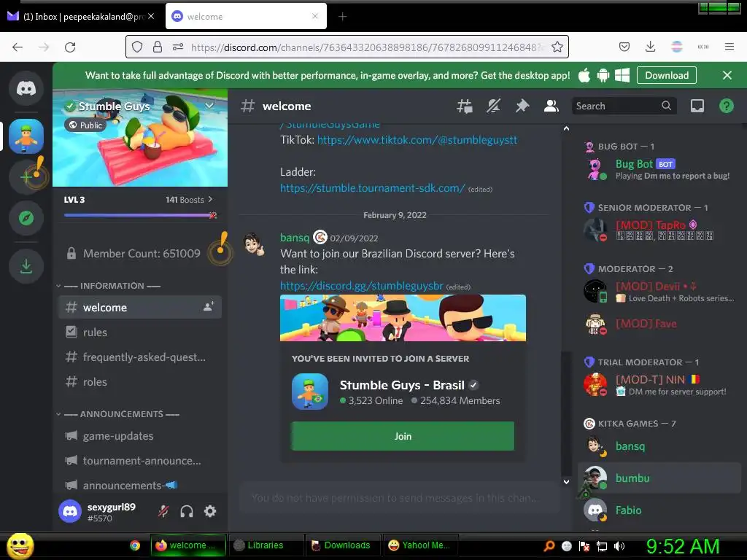Click Join button for Stumble Guys Brasil
Image resolution: width=747 pixels, height=560 pixels.
tap(403, 436)
